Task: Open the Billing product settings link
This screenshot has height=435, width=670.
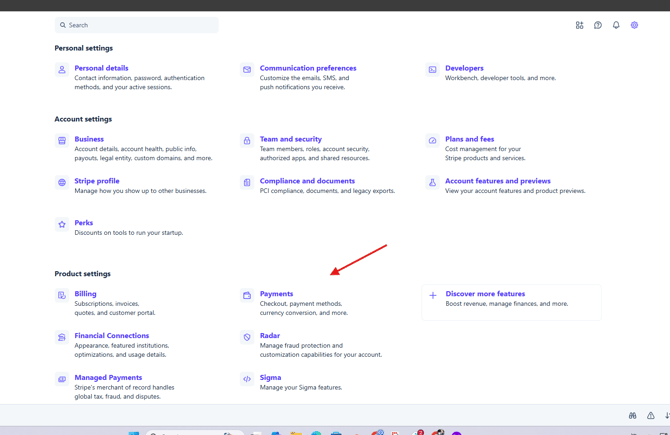Action: [x=85, y=294]
